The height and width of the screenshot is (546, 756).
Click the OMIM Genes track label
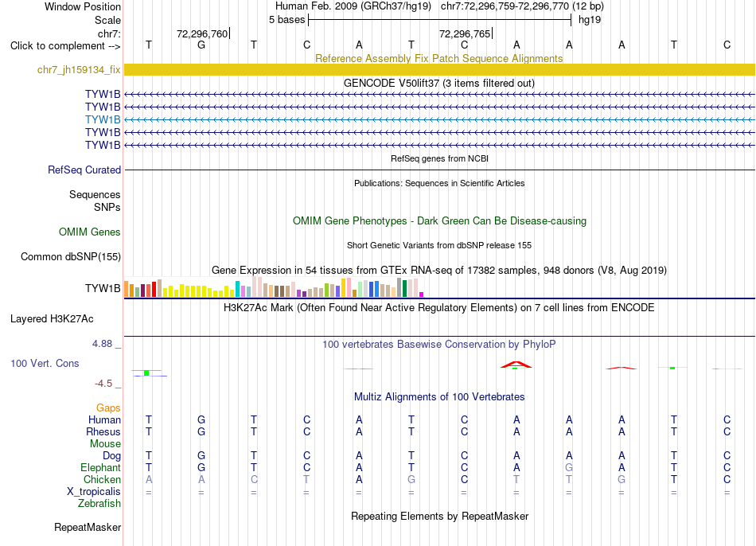coord(89,232)
